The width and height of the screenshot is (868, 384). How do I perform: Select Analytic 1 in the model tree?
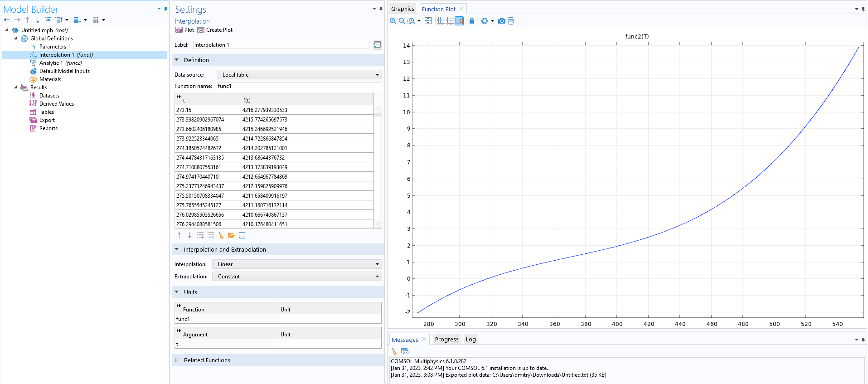click(x=51, y=63)
